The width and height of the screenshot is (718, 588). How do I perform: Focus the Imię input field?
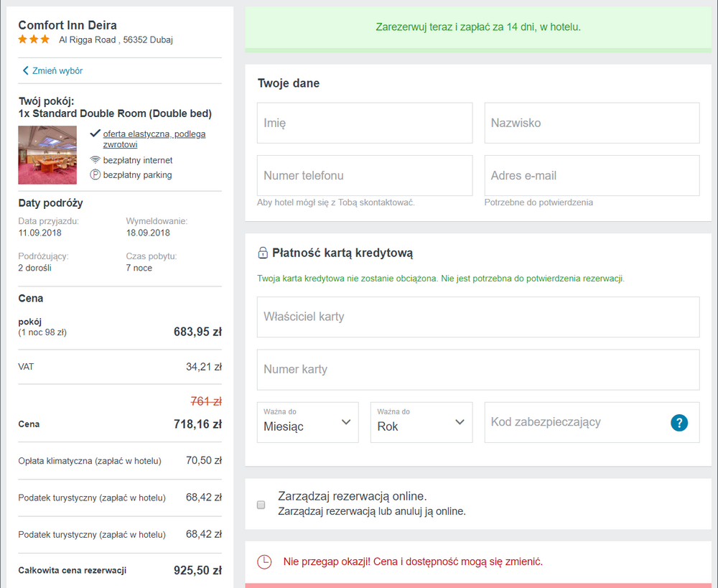(365, 123)
